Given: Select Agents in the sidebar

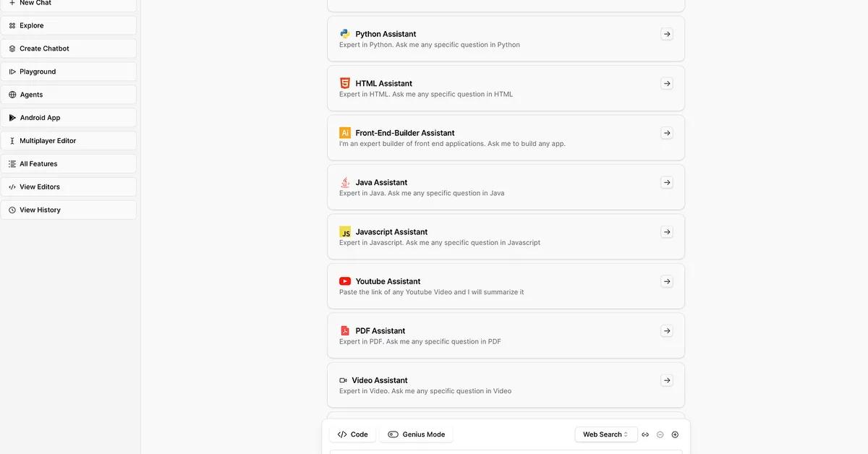Looking at the screenshot, I should (68, 95).
